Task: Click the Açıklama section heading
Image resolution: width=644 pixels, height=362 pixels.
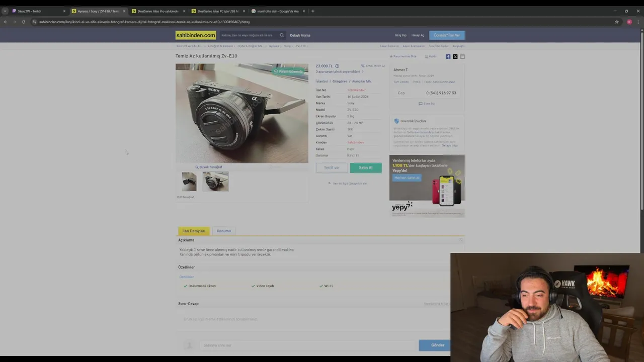Action: [x=186, y=240]
